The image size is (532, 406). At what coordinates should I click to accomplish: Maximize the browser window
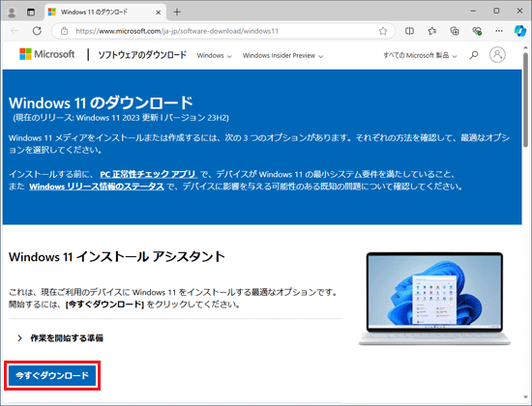pyautogui.click(x=496, y=12)
